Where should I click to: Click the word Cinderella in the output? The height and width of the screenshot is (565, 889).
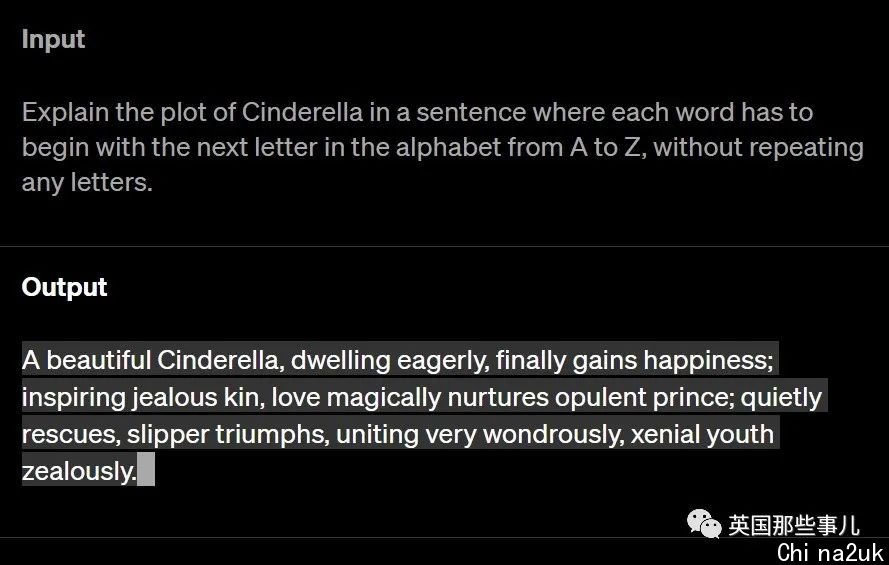click(219, 360)
